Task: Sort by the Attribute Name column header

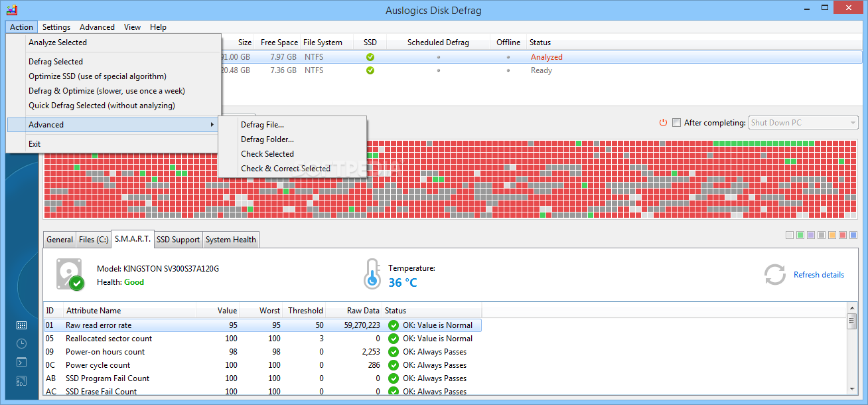Action: point(130,311)
